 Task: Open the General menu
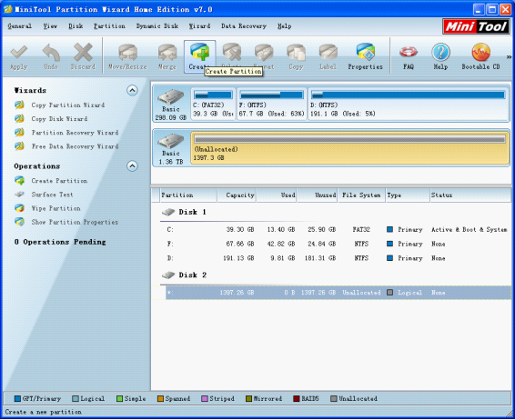(19, 26)
